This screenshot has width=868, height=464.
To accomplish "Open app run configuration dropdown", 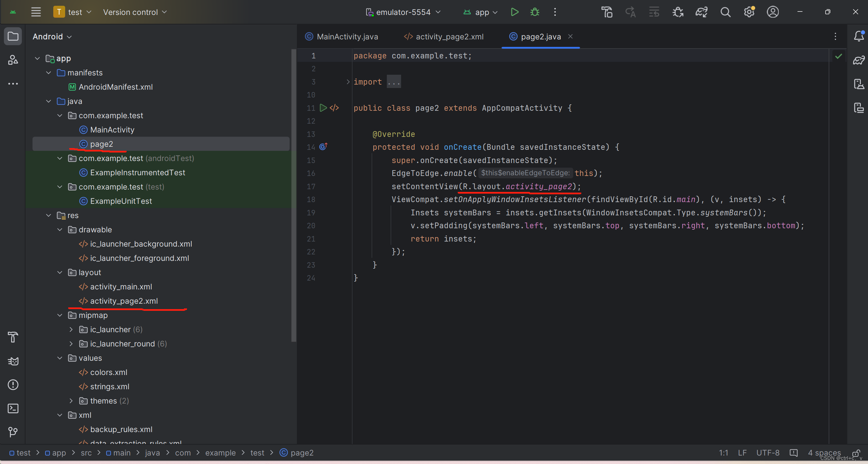I will pos(481,12).
